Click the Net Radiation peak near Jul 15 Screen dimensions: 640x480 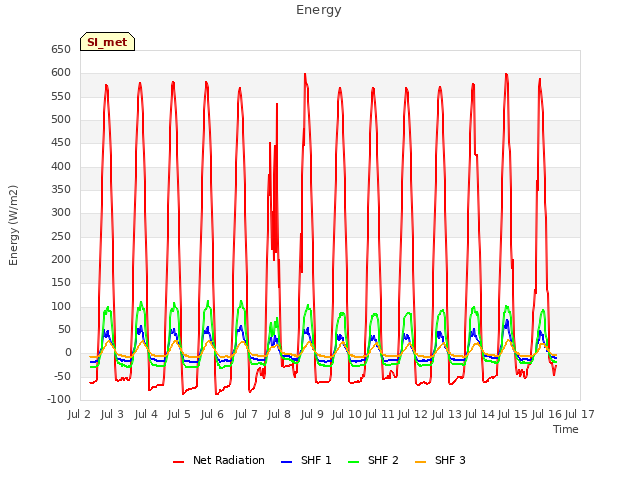click(x=506, y=75)
